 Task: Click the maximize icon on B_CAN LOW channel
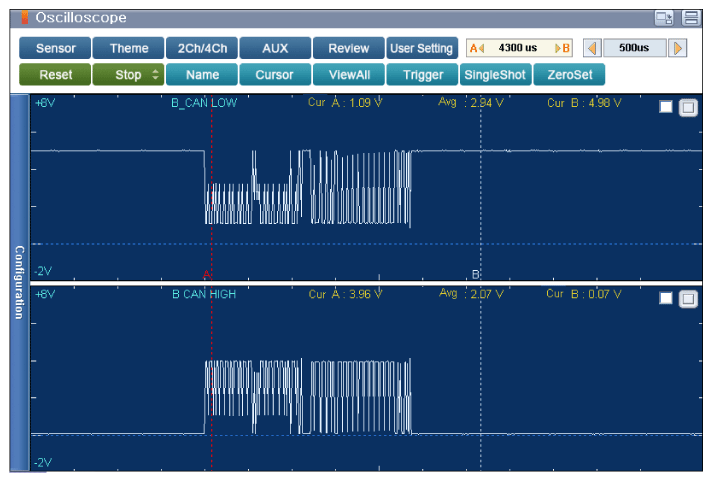click(x=688, y=108)
